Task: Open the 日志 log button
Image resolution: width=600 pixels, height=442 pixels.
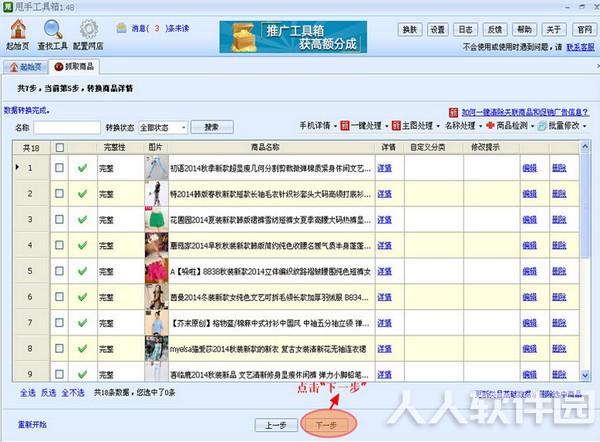Action: pos(465,29)
